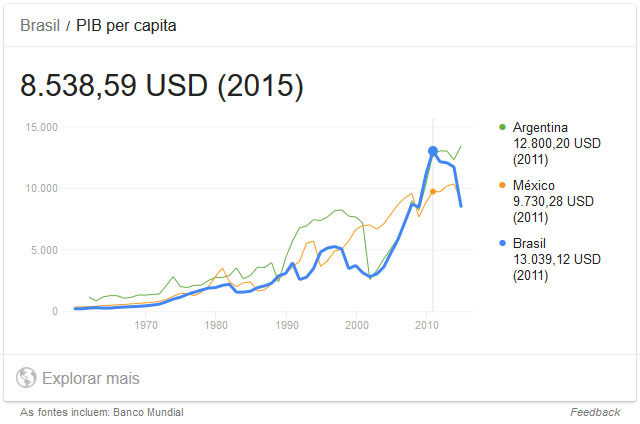Select the México legend label

click(535, 186)
